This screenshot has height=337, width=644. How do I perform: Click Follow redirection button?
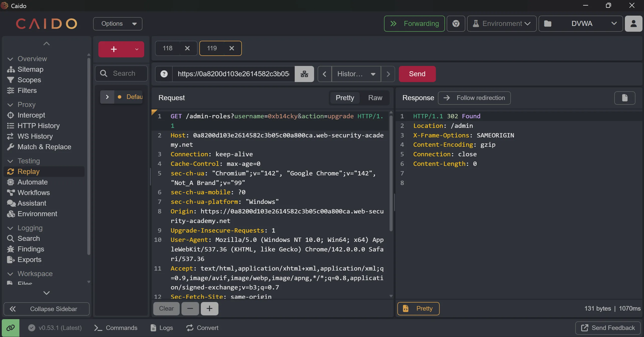coord(474,98)
